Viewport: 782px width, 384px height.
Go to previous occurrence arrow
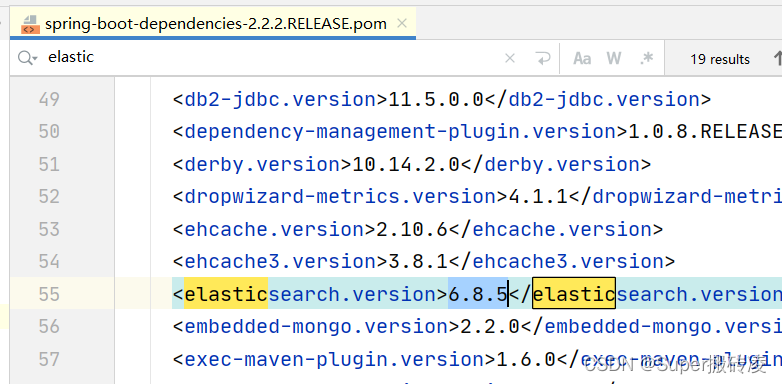(x=777, y=58)
